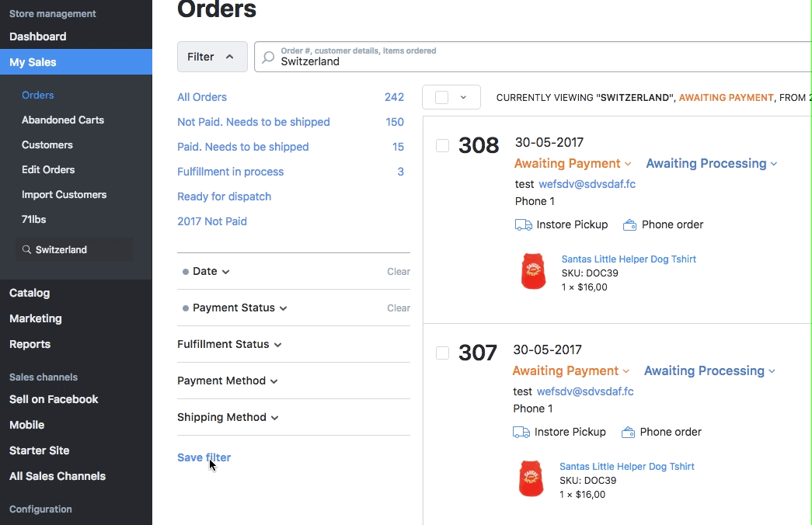Open red dog tshirt thumbnail in order 307
Image resolution: width=812 pixels, height=525 pixels.
click(x=531, y=479)
